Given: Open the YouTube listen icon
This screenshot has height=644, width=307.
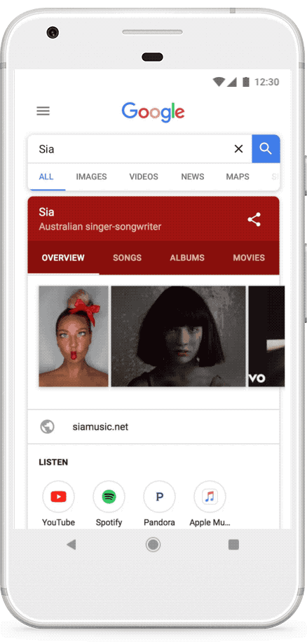Looking at the screenshot, I should (x=58, y=497).
